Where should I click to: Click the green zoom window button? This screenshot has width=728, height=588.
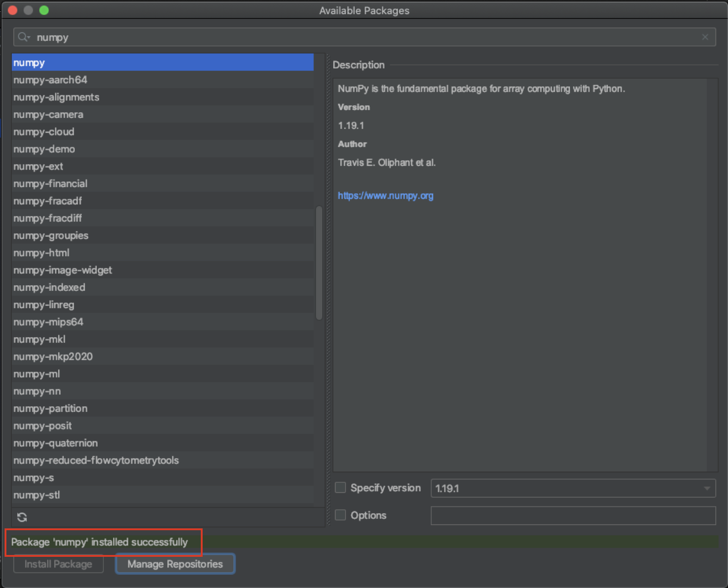point(44,10)
